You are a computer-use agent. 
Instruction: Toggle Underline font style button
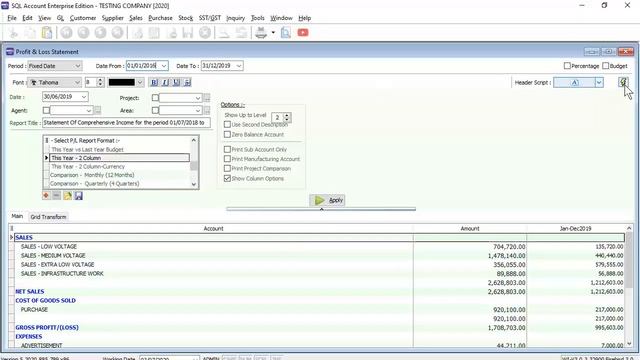176,82
